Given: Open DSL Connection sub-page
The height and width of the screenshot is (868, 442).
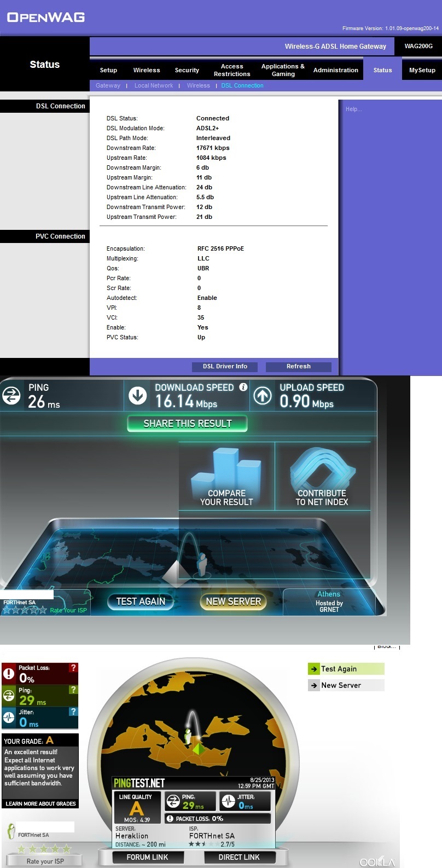Looking at the screenshot, I should [242, 85].
